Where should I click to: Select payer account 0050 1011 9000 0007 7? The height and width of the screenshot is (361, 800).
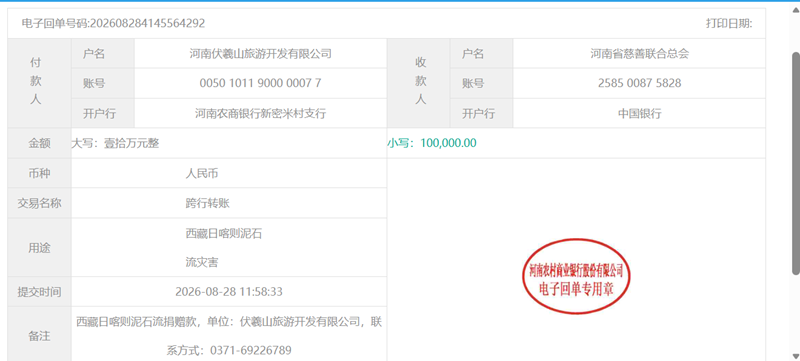(x=260, y=83)
